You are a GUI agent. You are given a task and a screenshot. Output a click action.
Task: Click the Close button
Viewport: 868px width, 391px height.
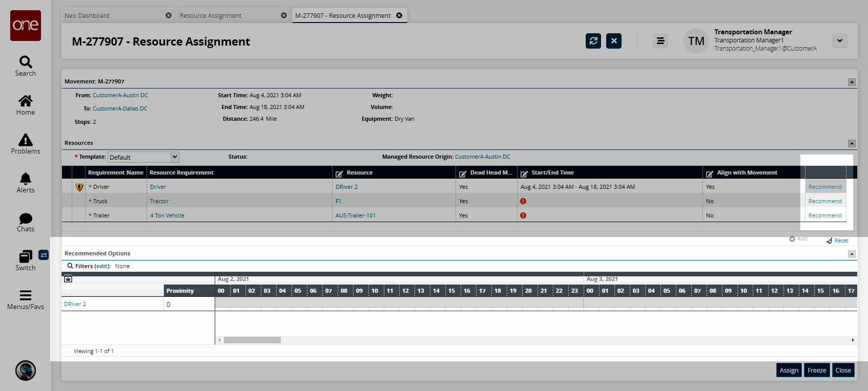coord(843,370)
